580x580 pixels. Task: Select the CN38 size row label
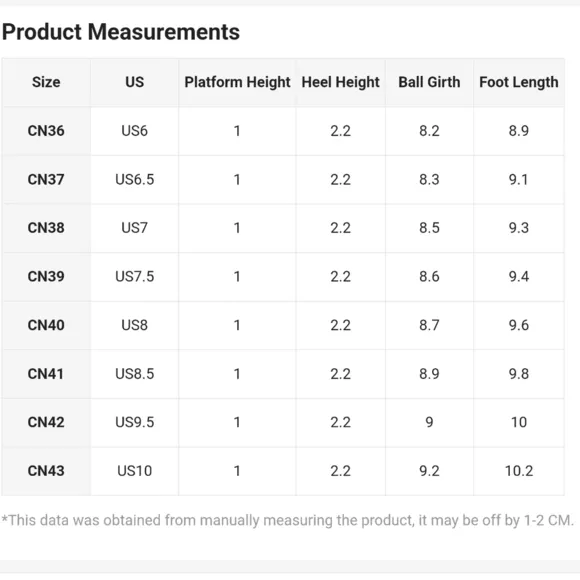[x=46, y=228]
